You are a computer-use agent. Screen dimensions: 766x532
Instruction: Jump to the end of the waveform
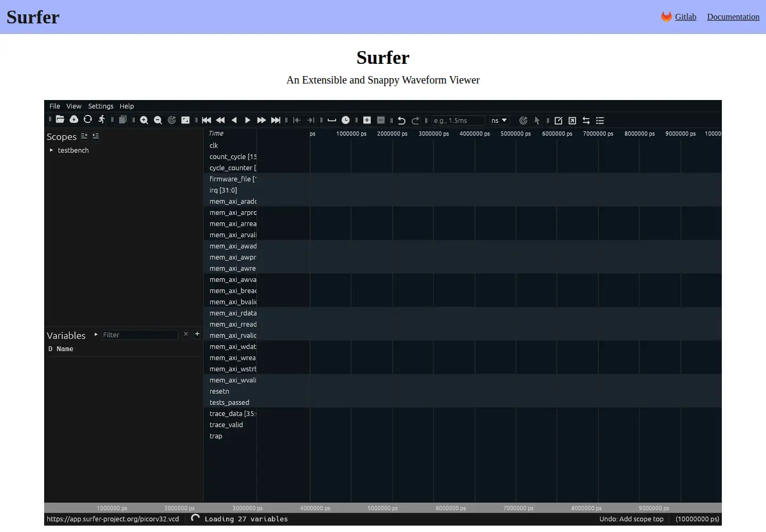coord(276,121)
